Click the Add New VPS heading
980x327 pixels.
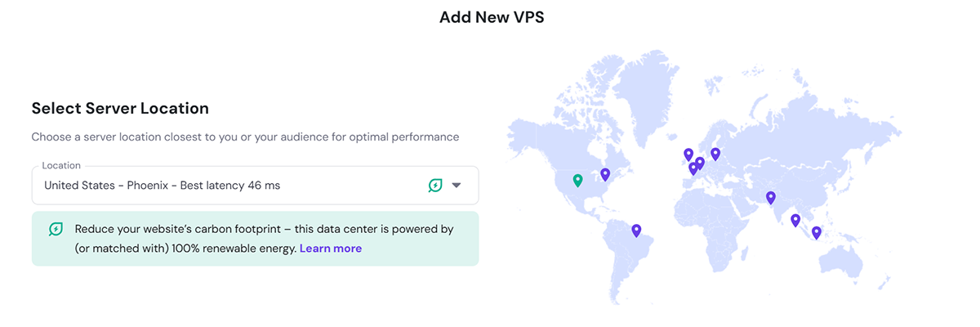coord(492,17)
